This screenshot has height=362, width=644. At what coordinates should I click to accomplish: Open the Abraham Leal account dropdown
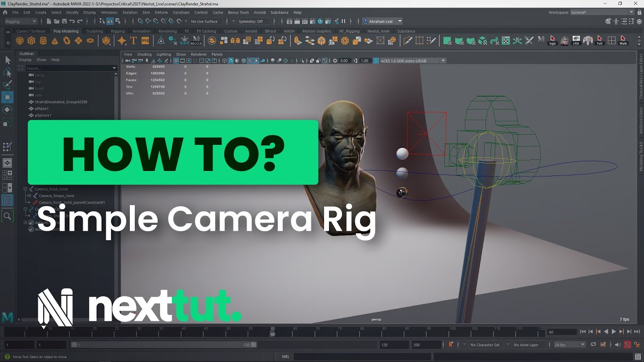pyautogui.click(x=383, y=22)
